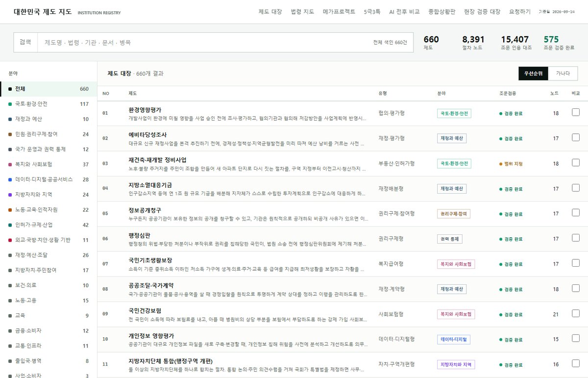The height and width of the screenshot is (378, 588).
Task: Filter by 전체 in the 분야 sidebar
Action: (x=49, y=89)
